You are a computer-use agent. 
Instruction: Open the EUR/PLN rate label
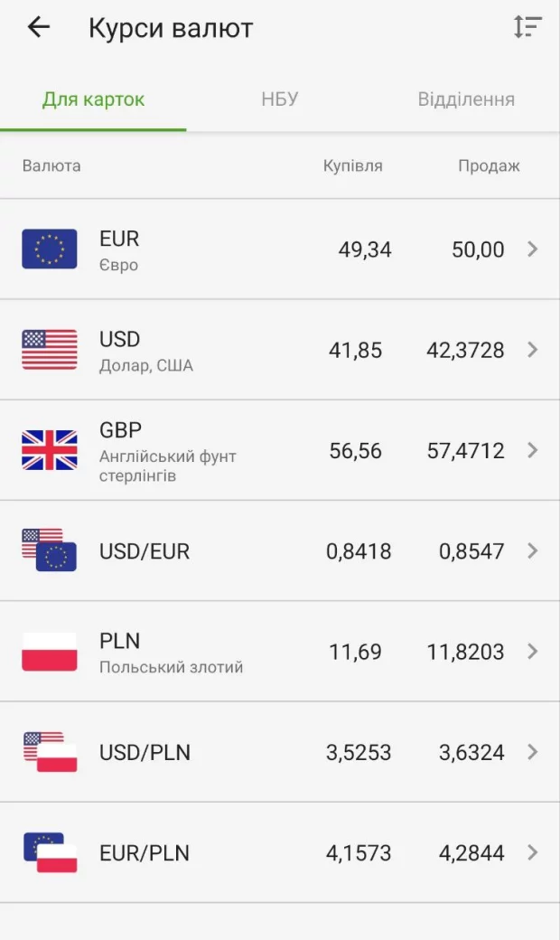click(145, 853)
